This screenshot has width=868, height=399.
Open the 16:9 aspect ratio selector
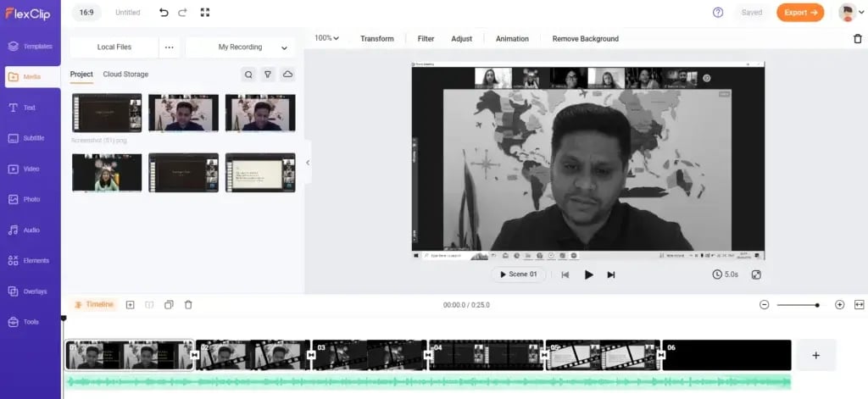tap(87, 13)
